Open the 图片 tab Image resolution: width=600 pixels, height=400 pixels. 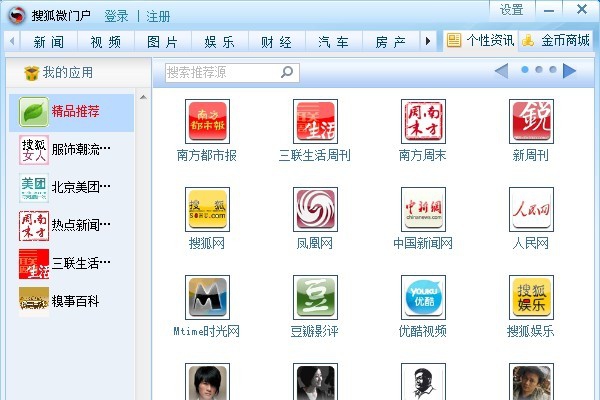pos(163,42)
